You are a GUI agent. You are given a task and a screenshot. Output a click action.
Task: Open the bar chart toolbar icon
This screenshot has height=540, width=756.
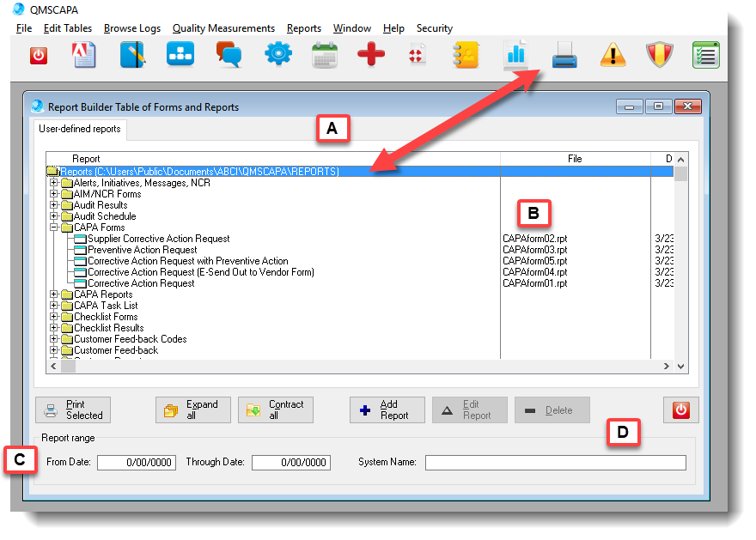coord(516,56)
